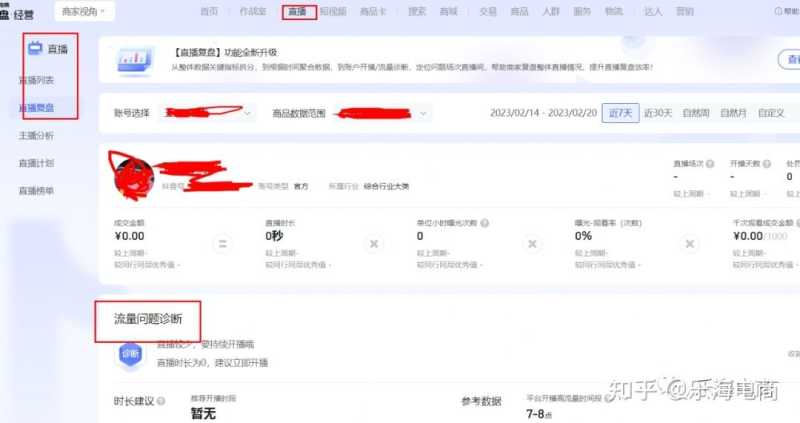Open the 商品卡 top tab

pos(373,12)
